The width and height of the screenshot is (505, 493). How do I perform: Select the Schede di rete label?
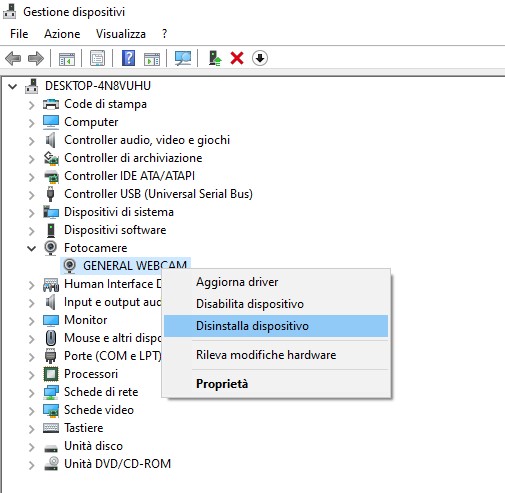[x=101, y=392]
